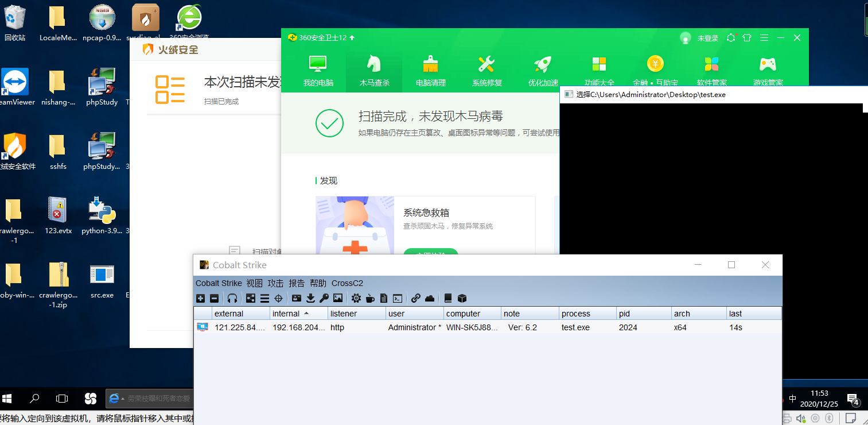Click the taskbar search magnifier icon
Image resolution: width=868 pixels, height=425 pixels.
[34, 398]
